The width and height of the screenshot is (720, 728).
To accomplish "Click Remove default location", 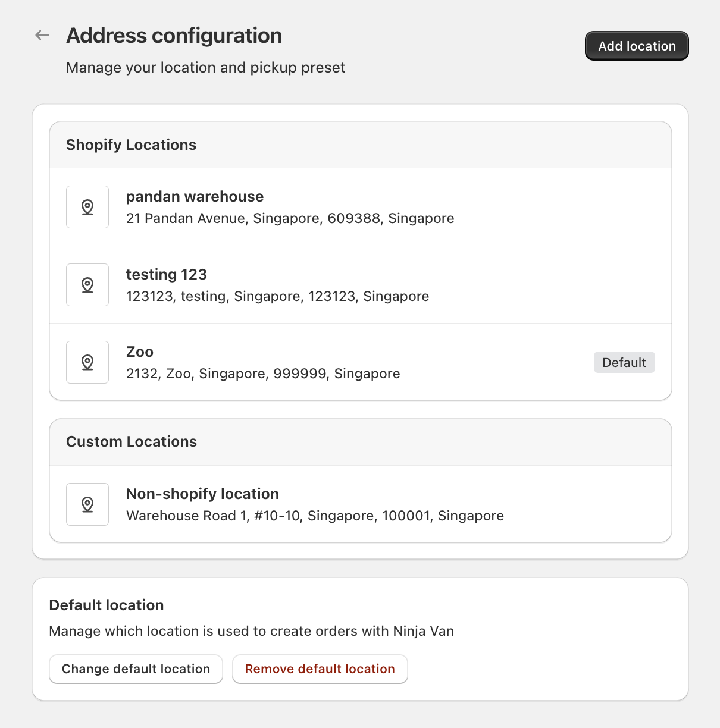I will [x=320, y=669].
